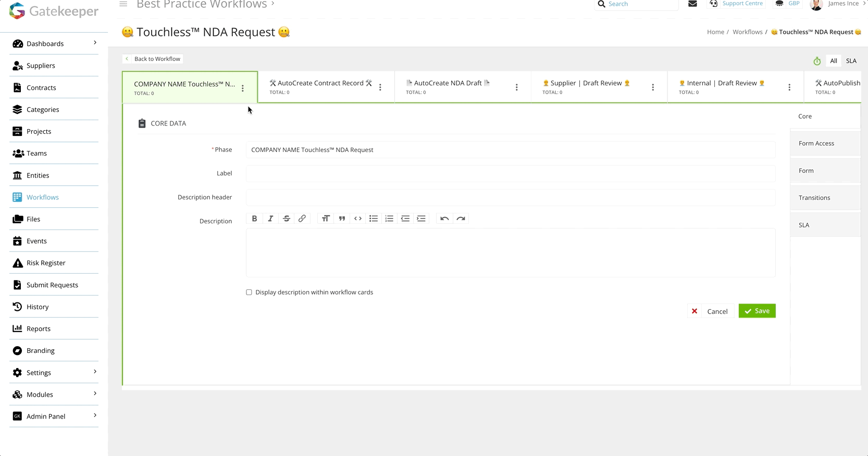Switch to the Form Access tab

825,143
